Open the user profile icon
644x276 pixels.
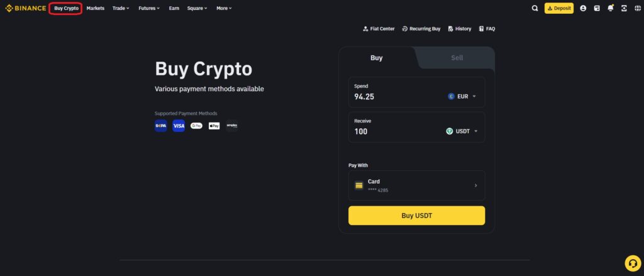(x=583, y=8)
